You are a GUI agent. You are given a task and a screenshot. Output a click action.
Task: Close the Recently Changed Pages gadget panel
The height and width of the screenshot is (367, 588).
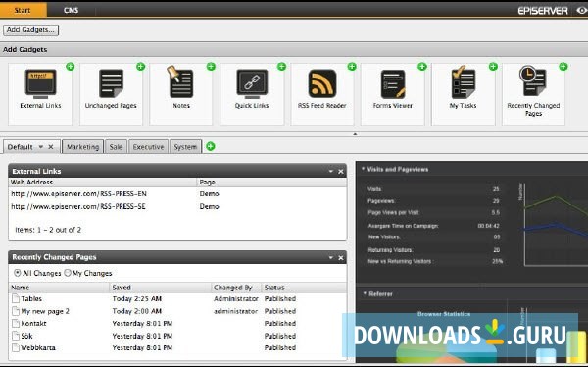[341, 258]
